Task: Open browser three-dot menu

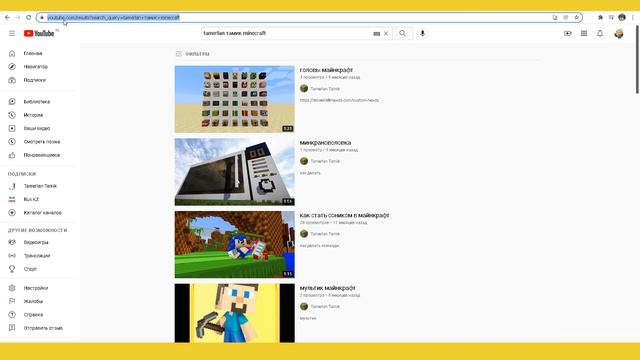Action: [x=633, y=18]
